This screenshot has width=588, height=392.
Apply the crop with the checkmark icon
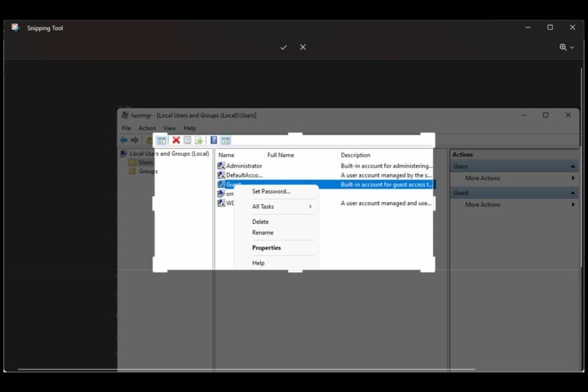[x=283, y=47]
